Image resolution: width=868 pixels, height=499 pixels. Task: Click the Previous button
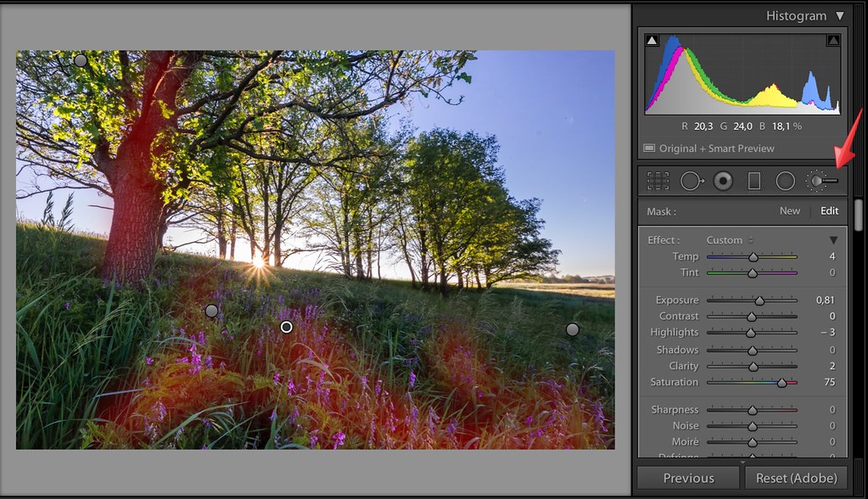coord(688,478)
